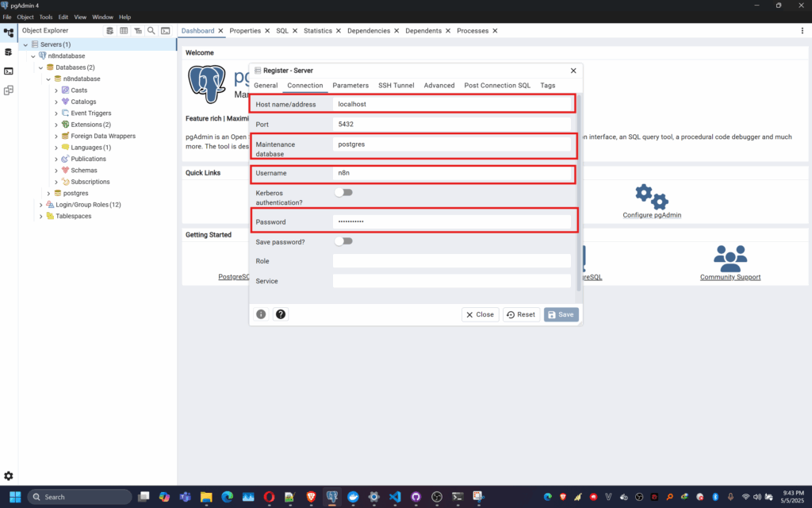Open settings gear in the sidebar
Image resolution: width=812 pixels, height=508 pixels.
click(x=8, y=476)
